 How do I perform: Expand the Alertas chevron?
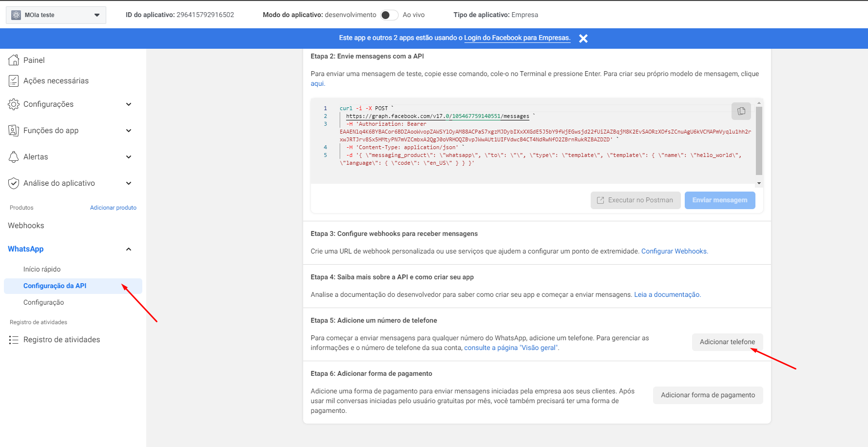129,157
